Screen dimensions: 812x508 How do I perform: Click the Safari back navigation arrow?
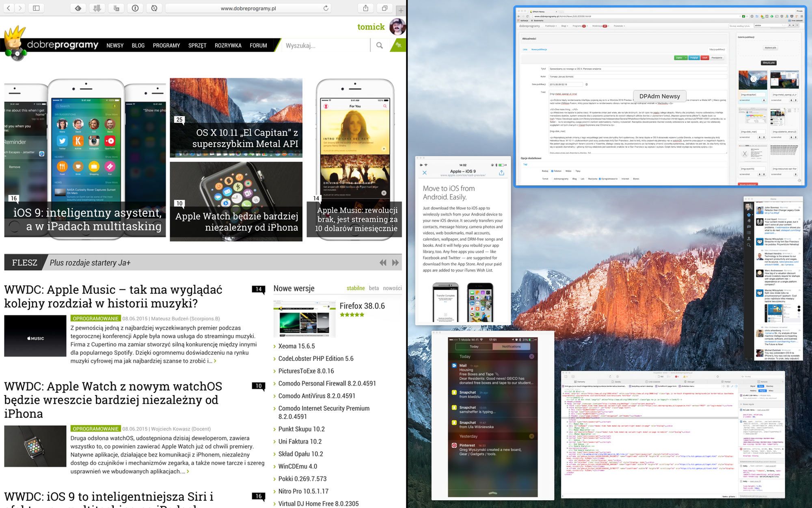9,8
